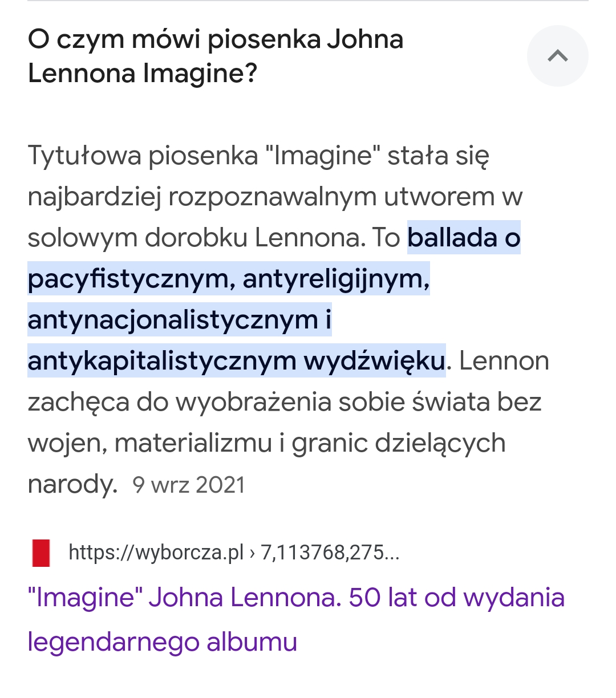Click the "legendarnego albumu" link line
This screenshot has height=698, width=616.
coord(163,642)
